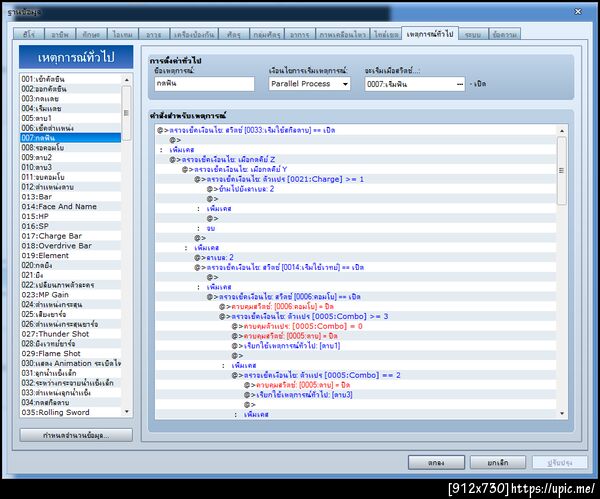The height and width of the screenshot is (499, 600).
Task: Select common event 029:Flame Shot
Action: point(70,354)
